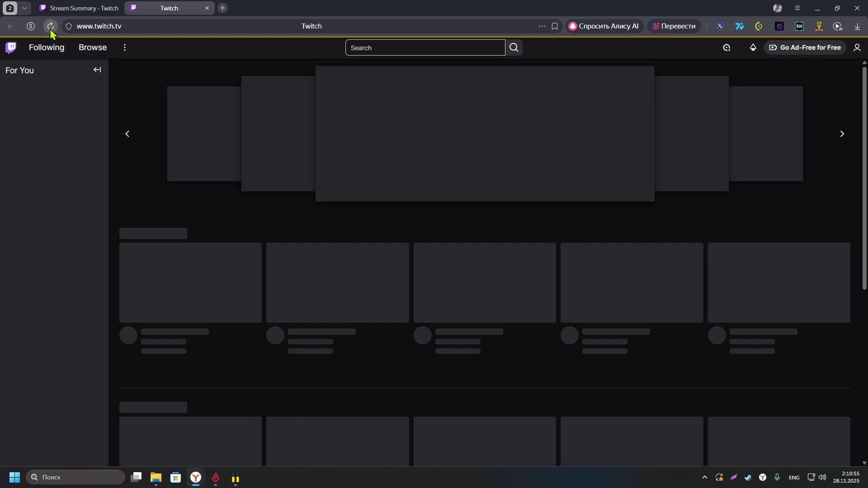The height and width of the screenshot is (488, 868).
Task: Click the Перевести translate button
Action: click(674, 26)
